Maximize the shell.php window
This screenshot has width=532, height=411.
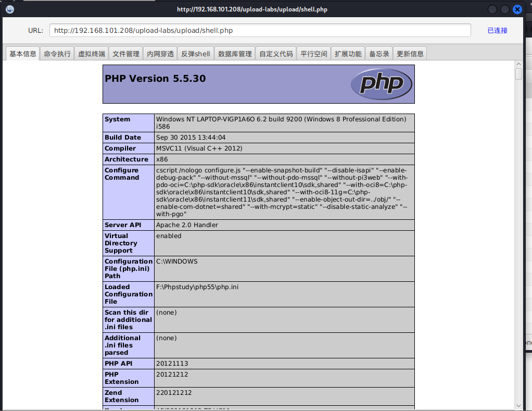[505, 9]
